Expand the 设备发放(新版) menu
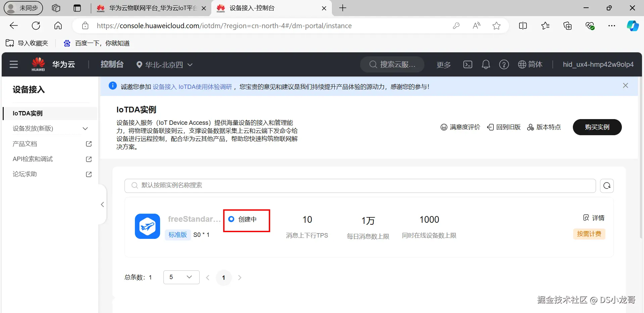Viewport: 644px width, 313px height. tap(85, 128)
